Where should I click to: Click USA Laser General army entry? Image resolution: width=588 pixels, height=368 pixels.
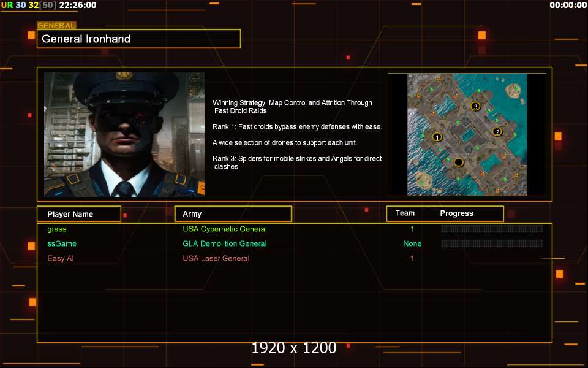click(216, 258)
